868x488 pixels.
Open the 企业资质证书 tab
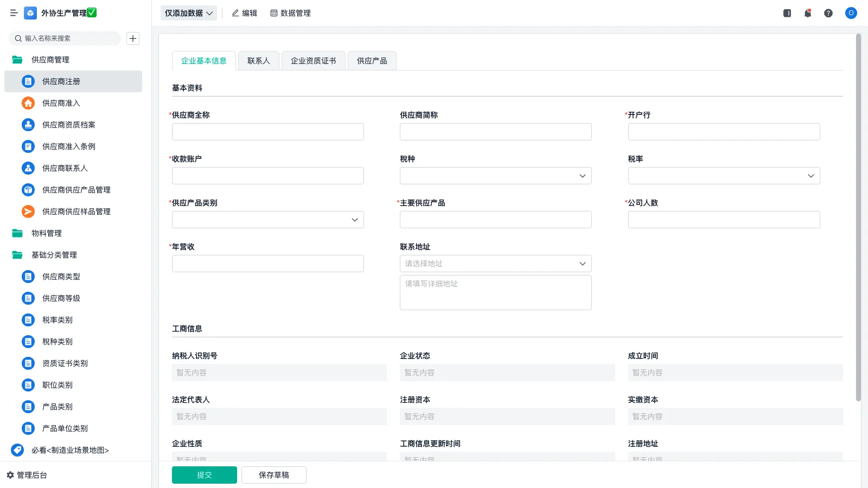pyautogui.click(x=313, y=61)
